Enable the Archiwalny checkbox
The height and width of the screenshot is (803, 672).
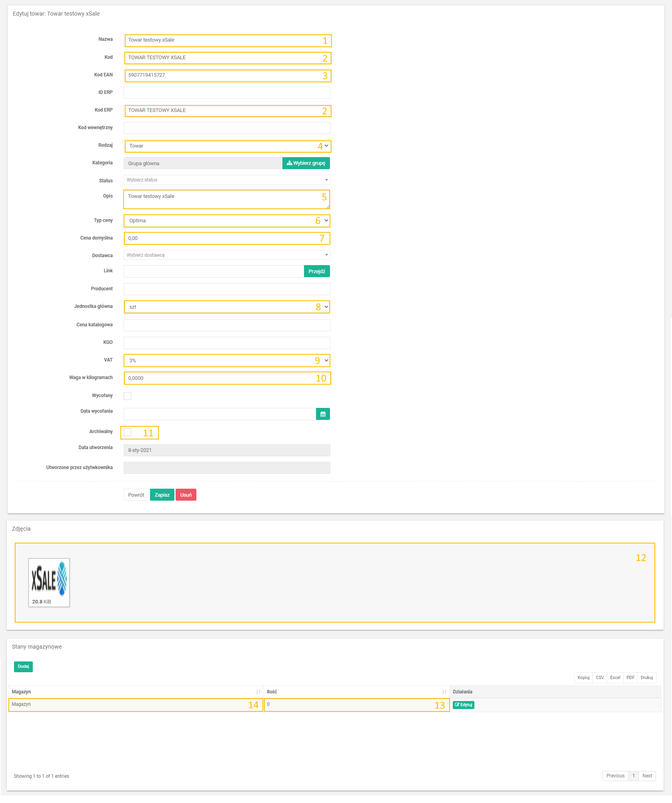[128, 432]
